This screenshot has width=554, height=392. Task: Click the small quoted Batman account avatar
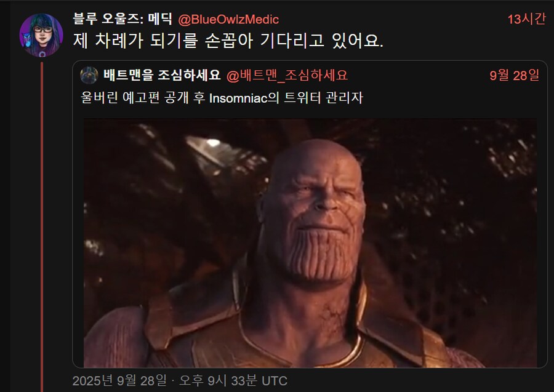click(89, 75)
